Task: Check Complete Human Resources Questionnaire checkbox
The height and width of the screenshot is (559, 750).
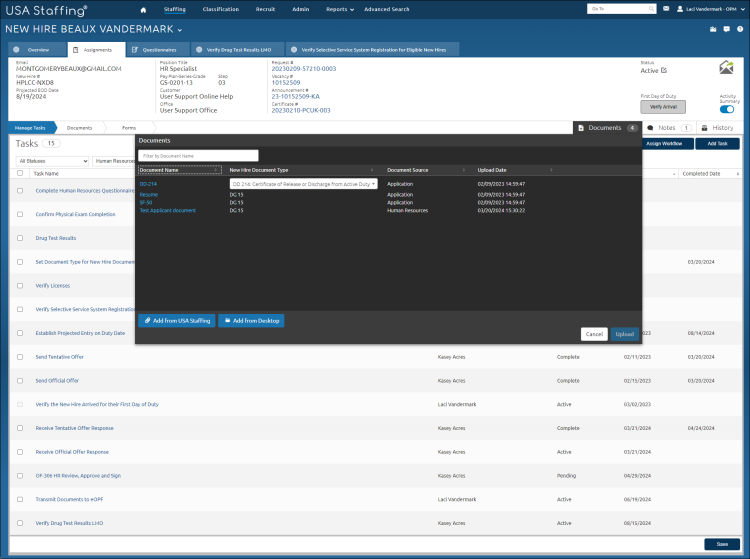Action: [20, 190]
